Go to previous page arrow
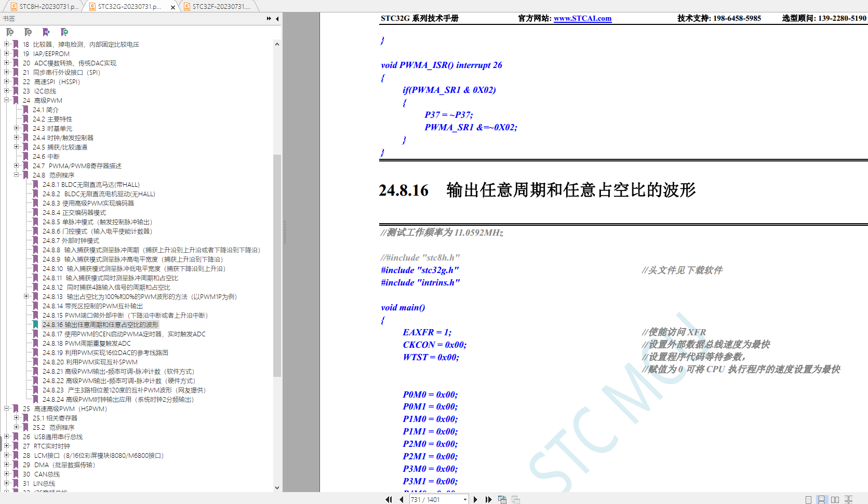 [402, 499]
